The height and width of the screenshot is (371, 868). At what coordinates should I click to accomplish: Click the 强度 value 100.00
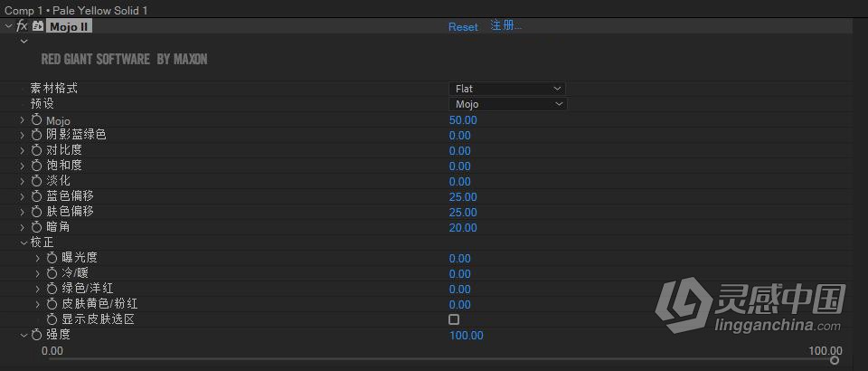point(467,336)
